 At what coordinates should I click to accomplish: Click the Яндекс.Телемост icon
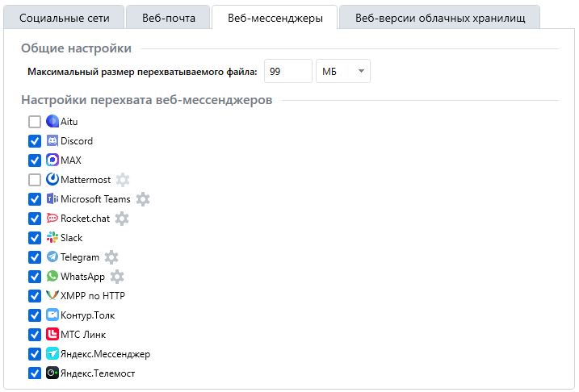[x=52, y=373]
